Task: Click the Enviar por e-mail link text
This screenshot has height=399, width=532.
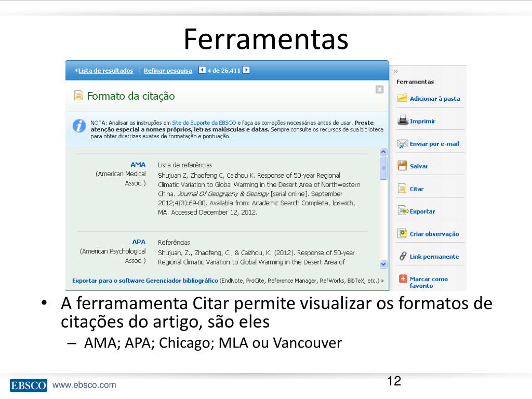Action: tap(434, 144)
